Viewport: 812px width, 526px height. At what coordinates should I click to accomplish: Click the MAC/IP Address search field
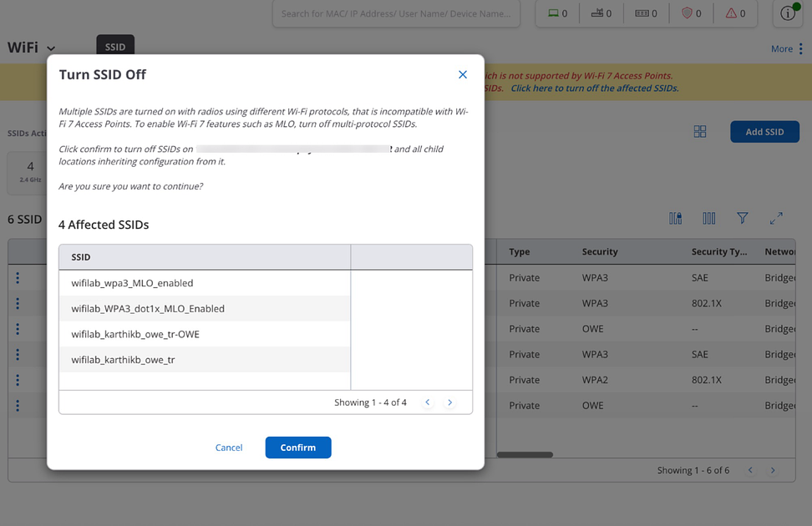point(396,13)
